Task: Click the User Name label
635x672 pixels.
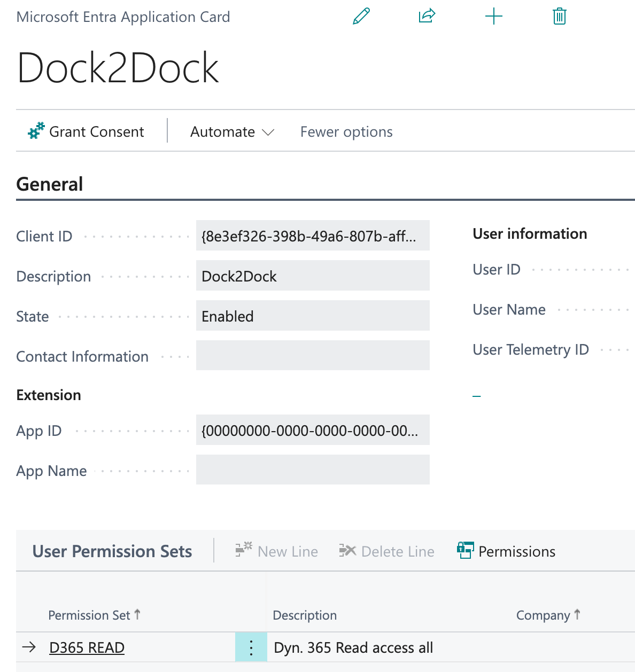Action: [509, 309]
